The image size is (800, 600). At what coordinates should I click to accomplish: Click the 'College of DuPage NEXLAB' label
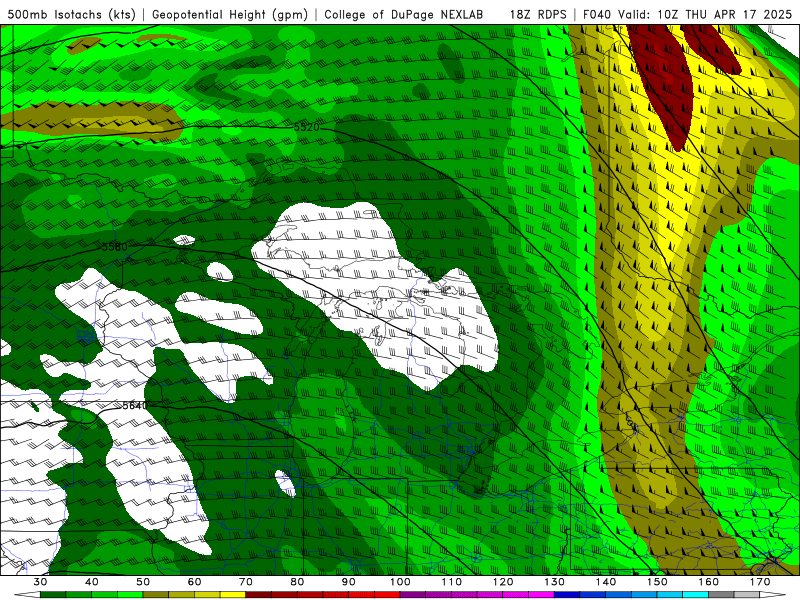point(404,15)
